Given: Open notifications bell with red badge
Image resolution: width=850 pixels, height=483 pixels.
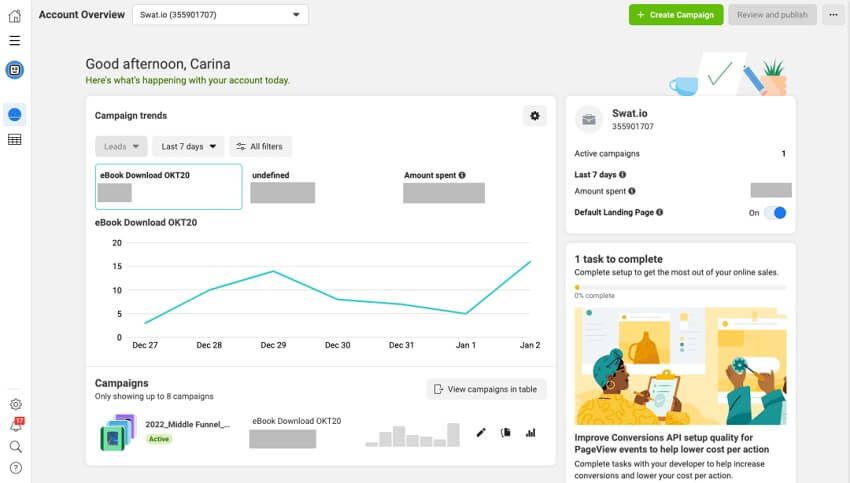Looking at the screenshot, I should 15,426.
